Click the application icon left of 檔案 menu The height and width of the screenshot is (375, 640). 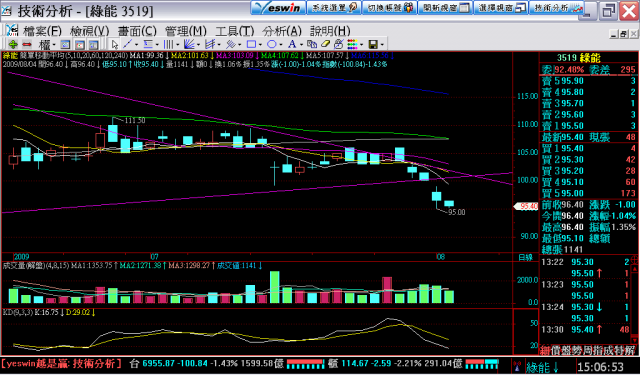pos(12,30)
